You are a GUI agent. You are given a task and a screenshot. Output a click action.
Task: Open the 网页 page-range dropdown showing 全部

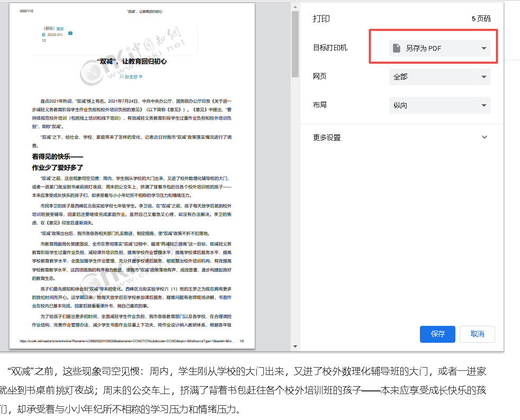pyautogui.click(x=440, y=76)
